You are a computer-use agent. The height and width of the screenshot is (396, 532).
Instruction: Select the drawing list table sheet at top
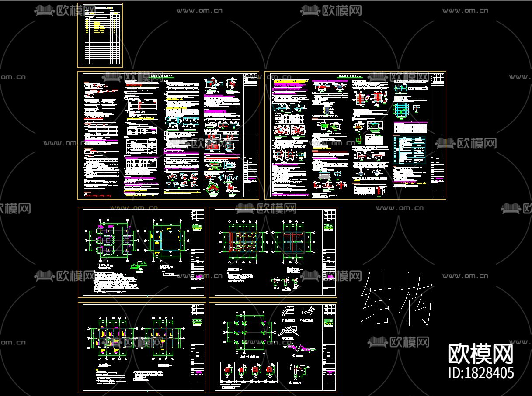pyautogui.click(x=100, y=35)
